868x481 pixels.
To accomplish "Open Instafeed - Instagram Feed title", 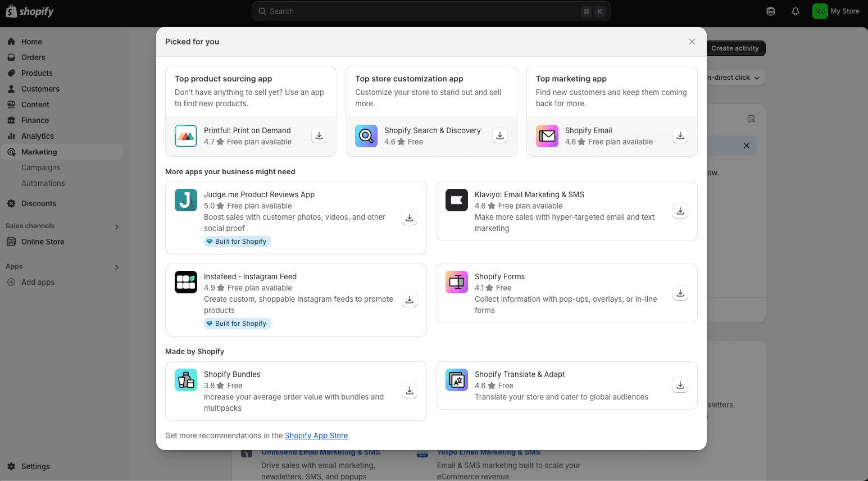I will 250,276.
